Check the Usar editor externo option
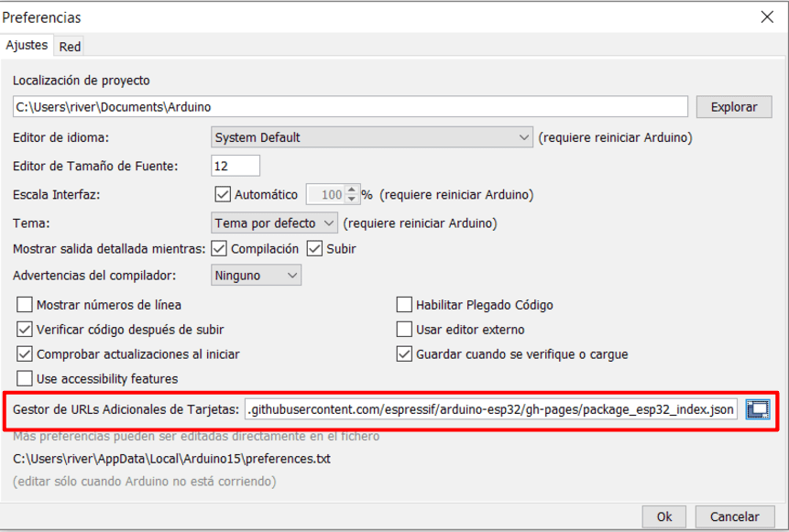 404,329
